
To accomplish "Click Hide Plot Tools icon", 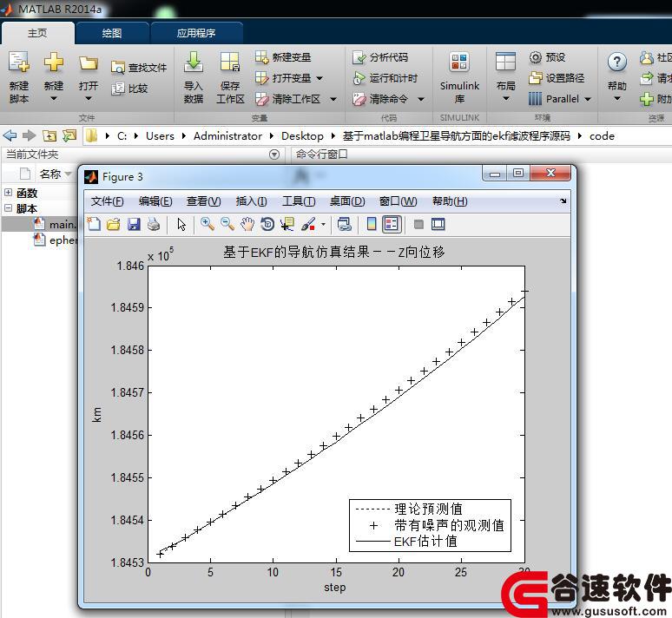I will coord(418,224).
